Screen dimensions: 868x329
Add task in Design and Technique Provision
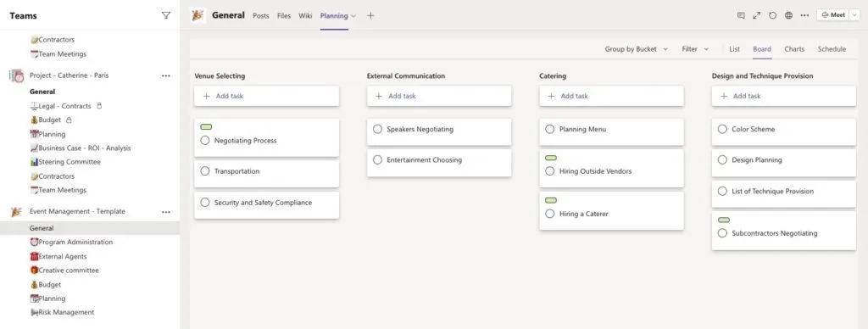click(784, 96)
